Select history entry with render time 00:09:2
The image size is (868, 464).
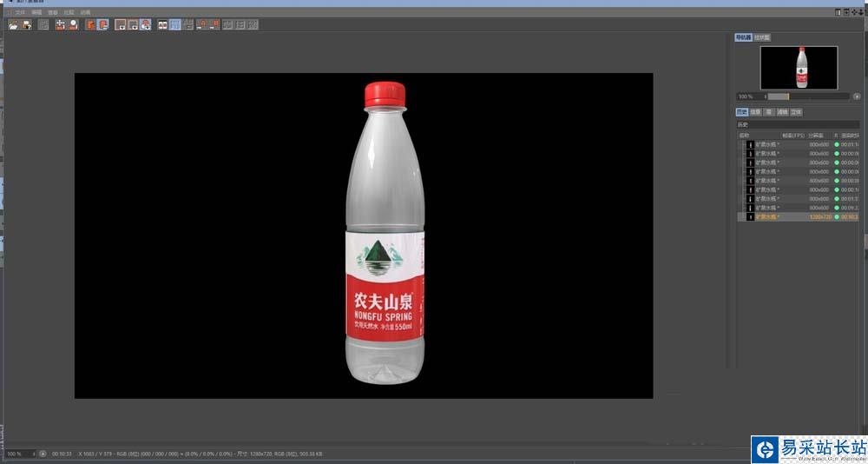(x=799, y=208)
